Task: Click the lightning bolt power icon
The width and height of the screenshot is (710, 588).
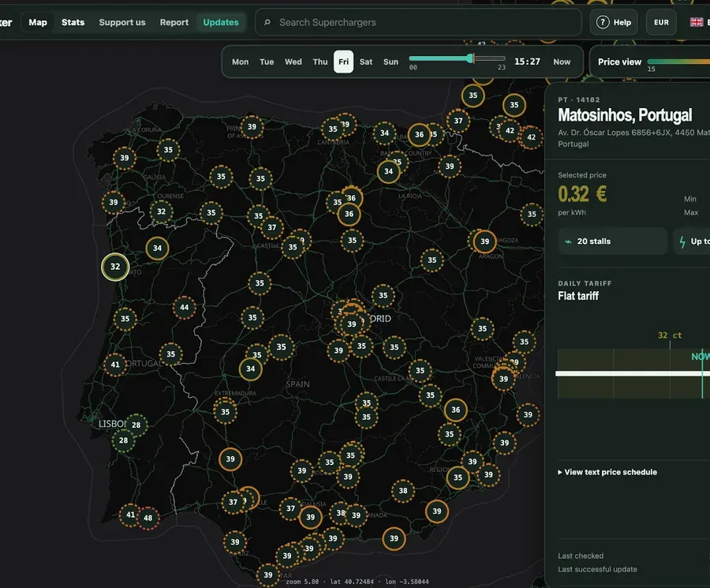Action: [682, 242]
